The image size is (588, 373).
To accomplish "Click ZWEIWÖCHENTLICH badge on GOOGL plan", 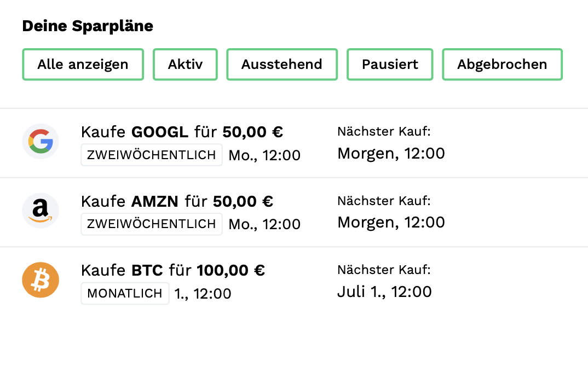I will point(152,155).
